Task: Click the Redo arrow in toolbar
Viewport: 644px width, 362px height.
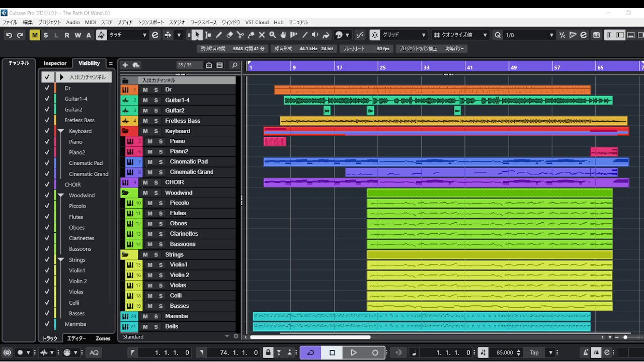Action: [20, 35]
